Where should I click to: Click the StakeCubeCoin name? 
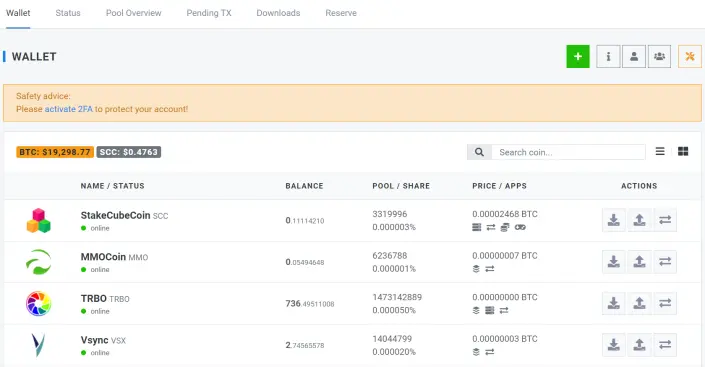[x=116, y=215]
